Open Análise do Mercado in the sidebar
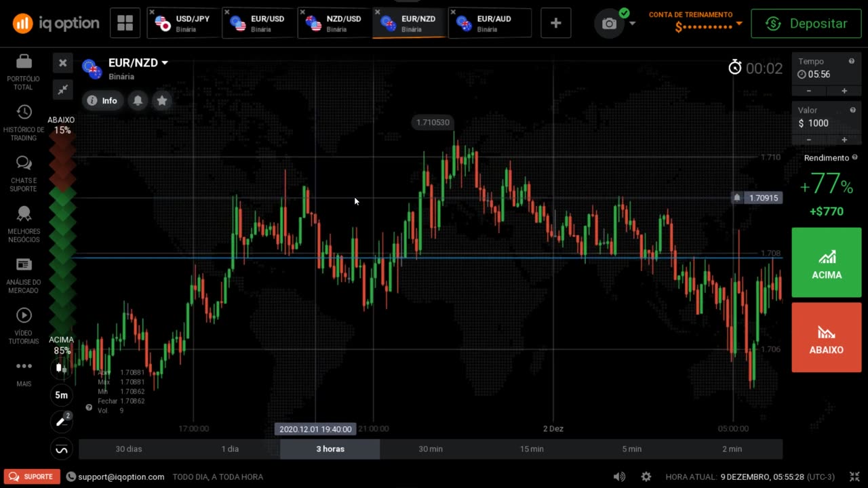Screen dimensions: 868x488 tap(24, 275)
